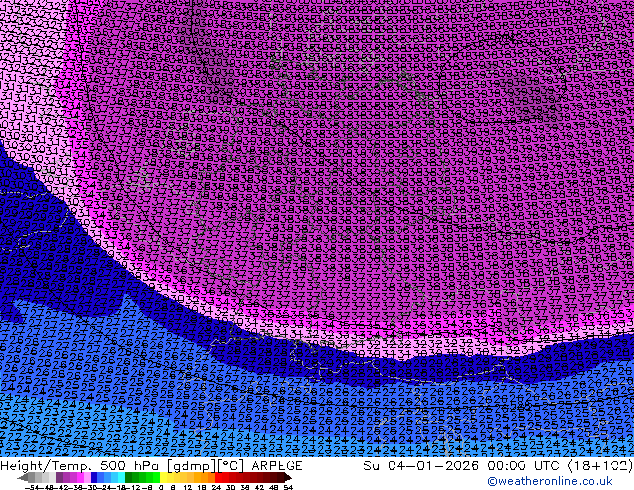Click the 'Height/Temp.' title text
The image size is (634, 490).
coord(46,465)
